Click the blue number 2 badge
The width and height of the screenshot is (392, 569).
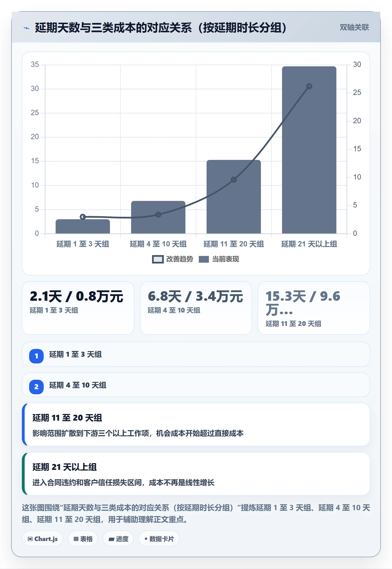[x=36, y=387]
